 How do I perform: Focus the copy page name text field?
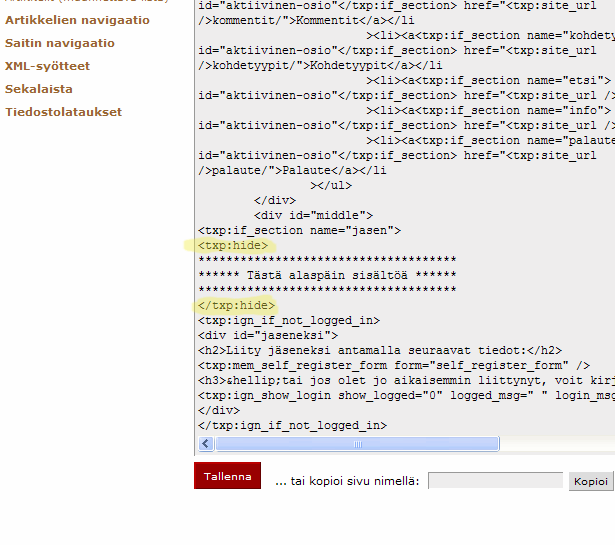coord(495,481)
